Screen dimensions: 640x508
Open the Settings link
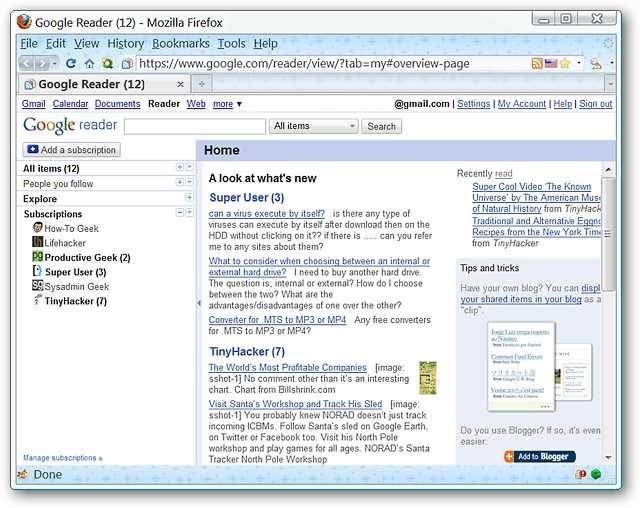pos(473,104)
